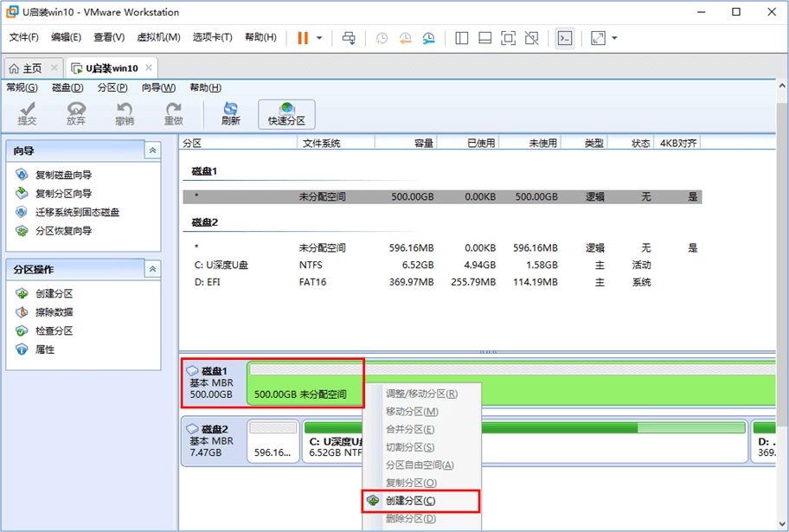Click the 放弃 discard toolbar button
This screenshot has width=789, height=532.
coord(76,113)
